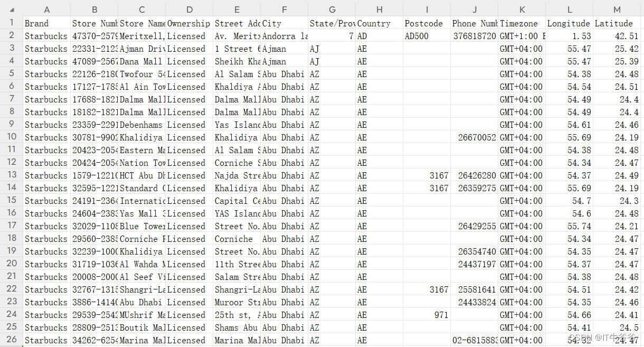This screenshot has width=644, height=347.
Task: Select store name Al Wahda M
Action: point(141,264)
